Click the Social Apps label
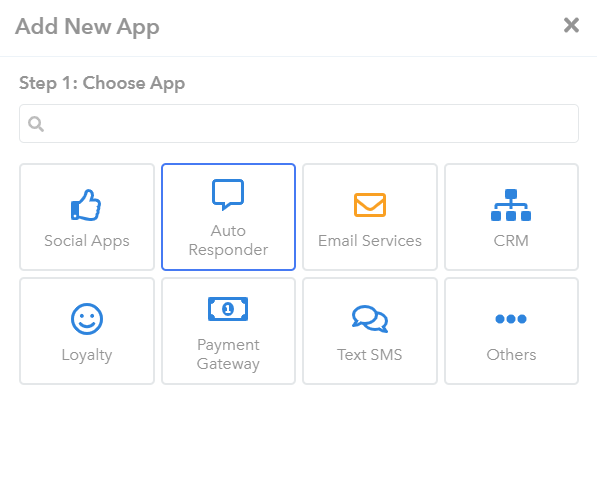Image resolution: width=597 pixels, height=494 pixels. 87,241
